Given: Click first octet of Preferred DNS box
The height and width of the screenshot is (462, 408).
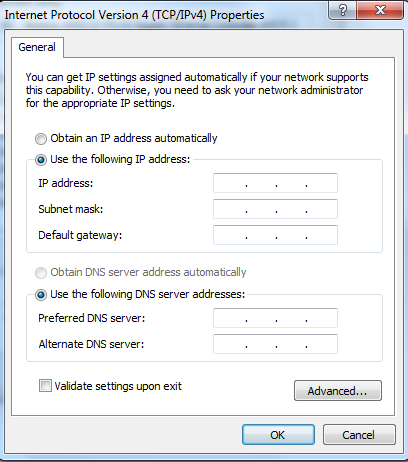Looking at the screenshot, I should pyautogui.click(x=230, y=318).
